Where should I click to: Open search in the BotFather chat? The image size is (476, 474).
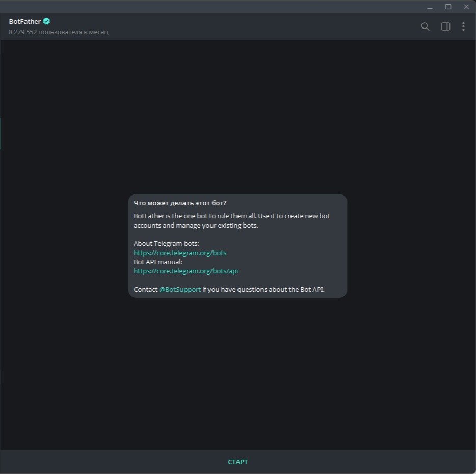(x=425, y=26)
